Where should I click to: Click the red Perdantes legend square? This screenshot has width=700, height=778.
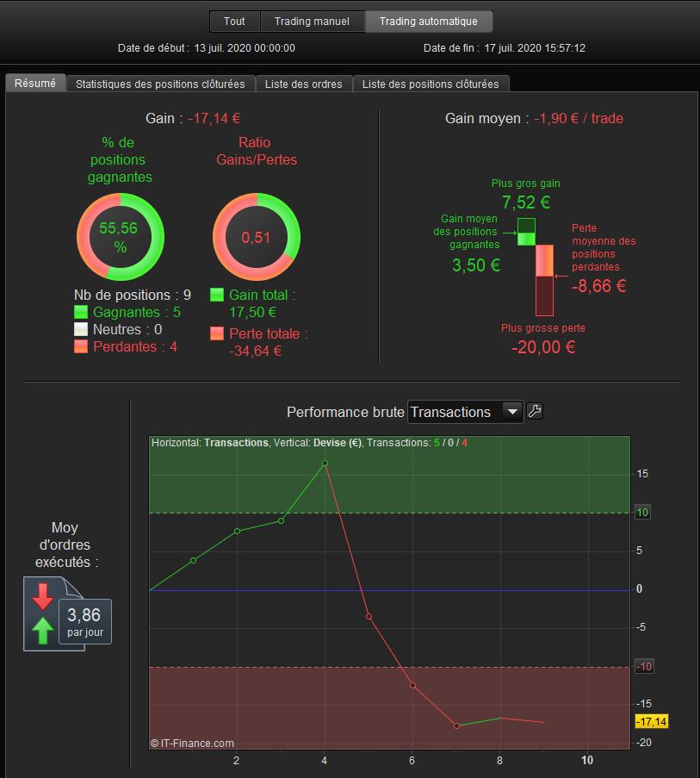coord(81,346)
